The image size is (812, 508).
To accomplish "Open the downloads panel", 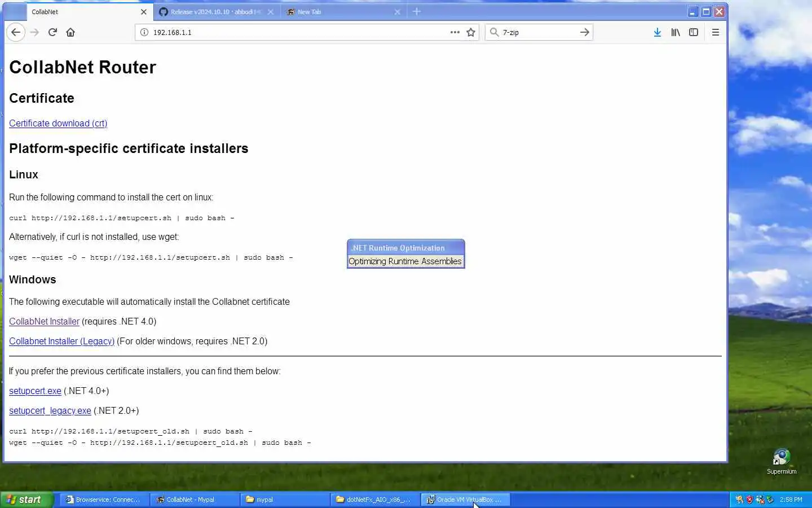I will click(657, 32).
